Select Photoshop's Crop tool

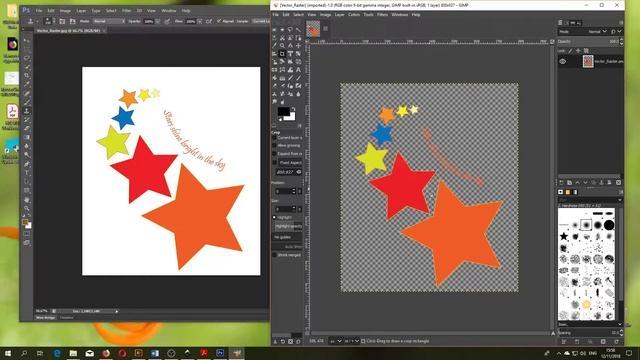pyautogui.click(x=27, y=76)
